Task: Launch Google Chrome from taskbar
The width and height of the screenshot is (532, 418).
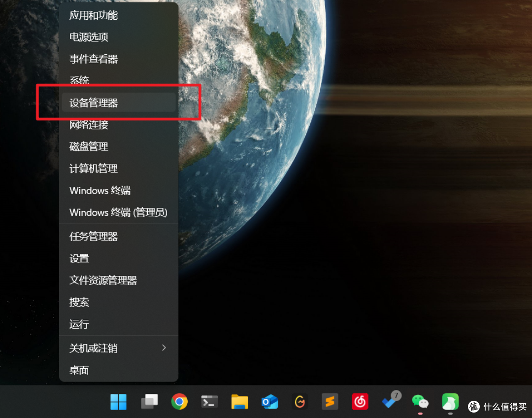Action: [179, 402]
